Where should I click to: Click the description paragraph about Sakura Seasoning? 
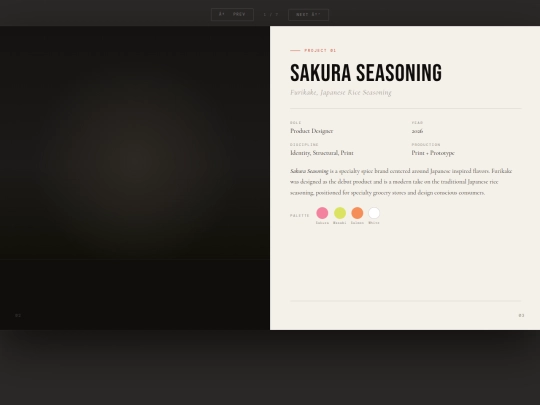pyautogui.click(x=401, y=182)
